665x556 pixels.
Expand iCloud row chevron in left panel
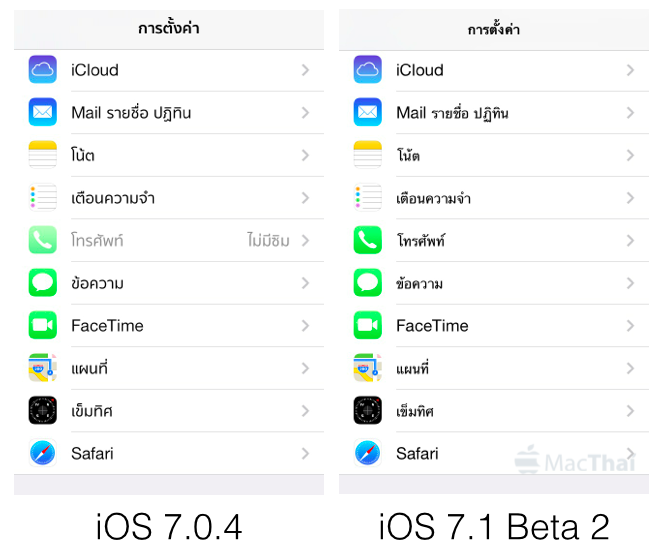click(305, 70)
